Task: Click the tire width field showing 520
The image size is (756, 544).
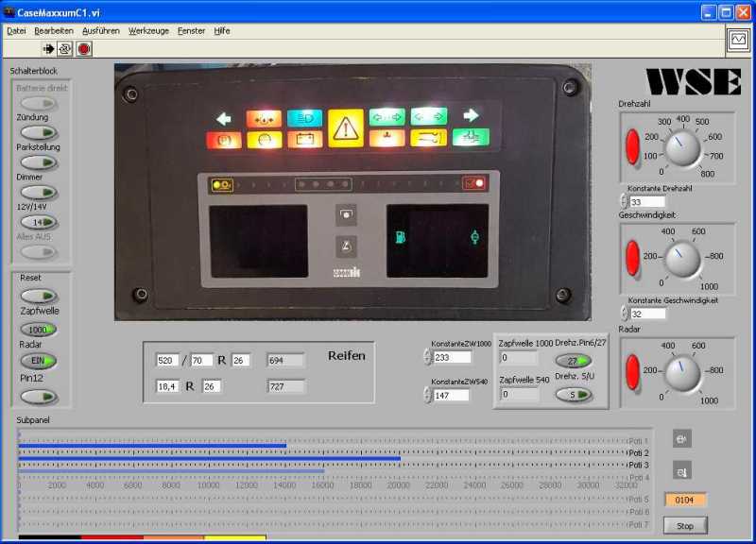Action: pos(167,361)
